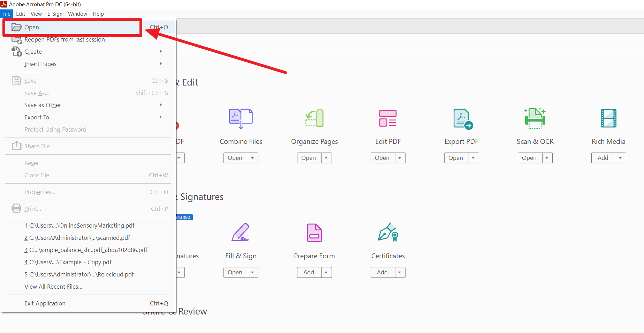The width and height of the screenshot is (644, 333).
Task: Choose Open... from the File menu
Action: 88,27
